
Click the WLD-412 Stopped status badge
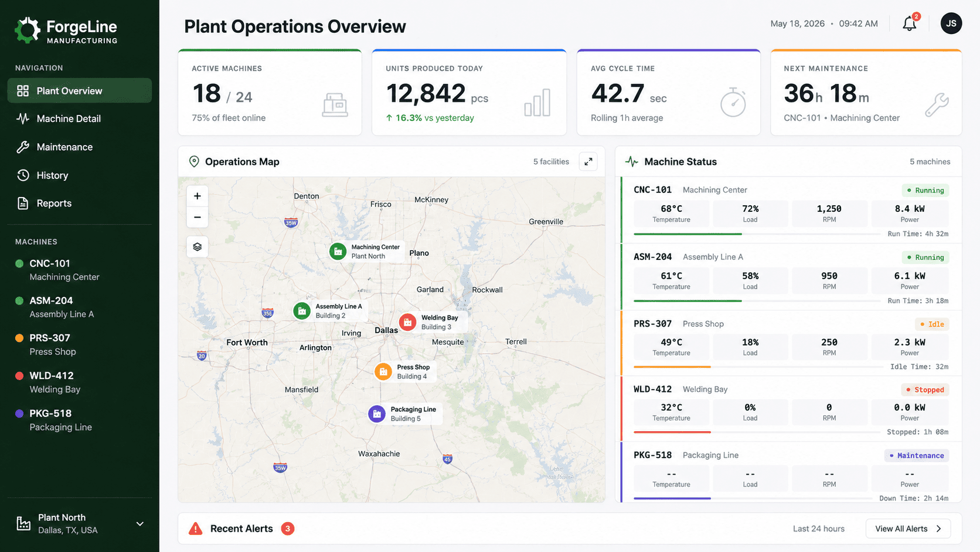tap(925, 390)
